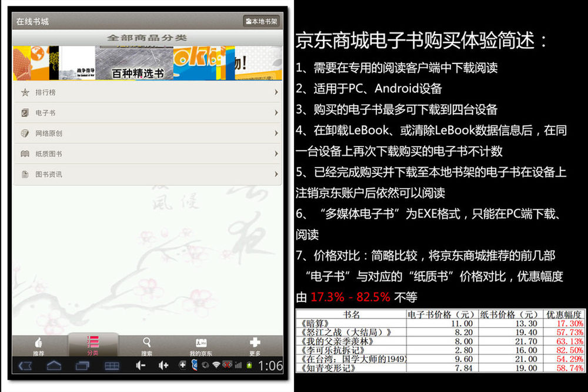The image size is (588, 392).
Task: Expand the 电子书 row chevron
Action: point(276,112)
